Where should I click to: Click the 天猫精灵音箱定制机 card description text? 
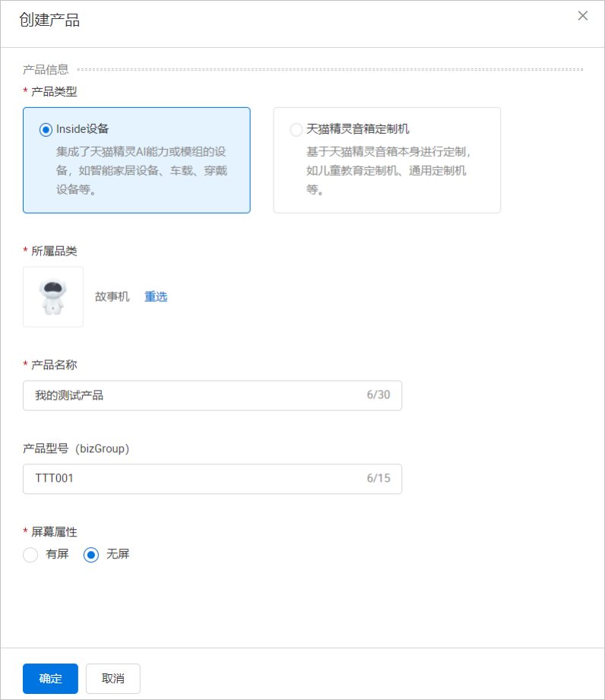click(388, 170)
